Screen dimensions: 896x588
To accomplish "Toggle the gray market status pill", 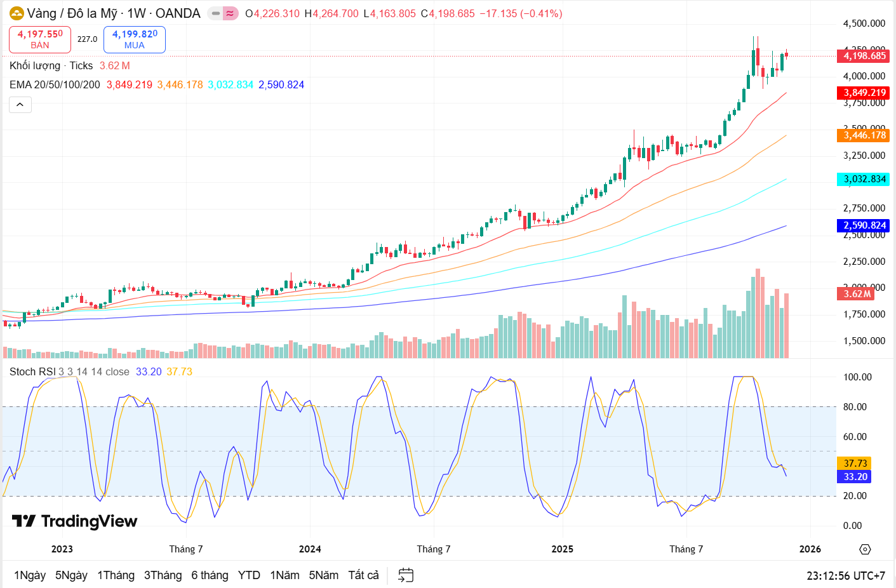I will [x=216, y=13].
